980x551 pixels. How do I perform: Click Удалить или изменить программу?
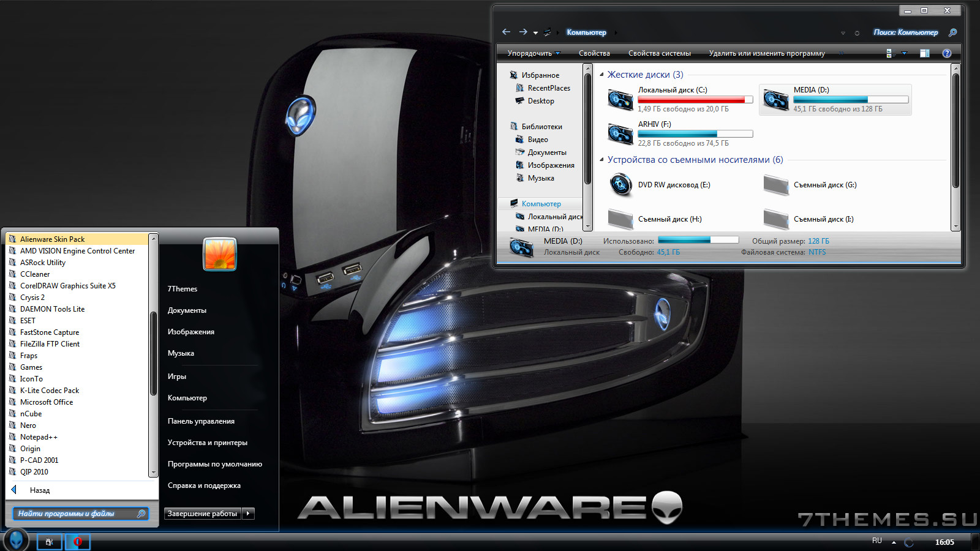click(x=767, y=53)
